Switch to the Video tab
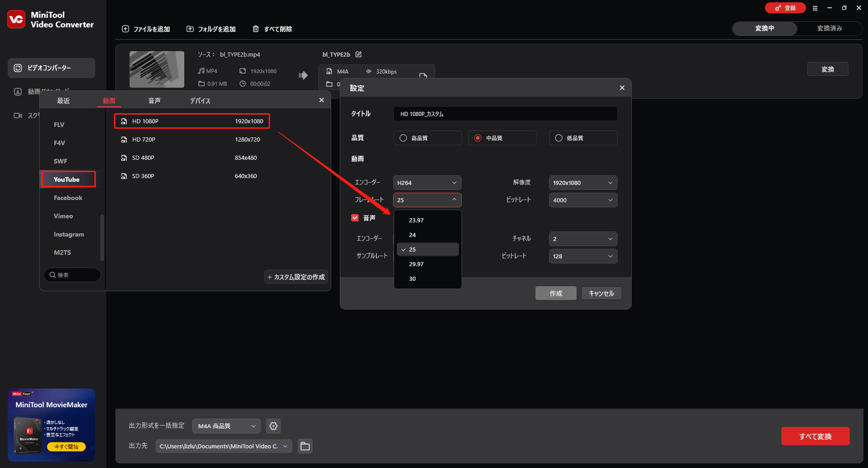The width and height of the screenshot is (868, 468). [109, 100]
